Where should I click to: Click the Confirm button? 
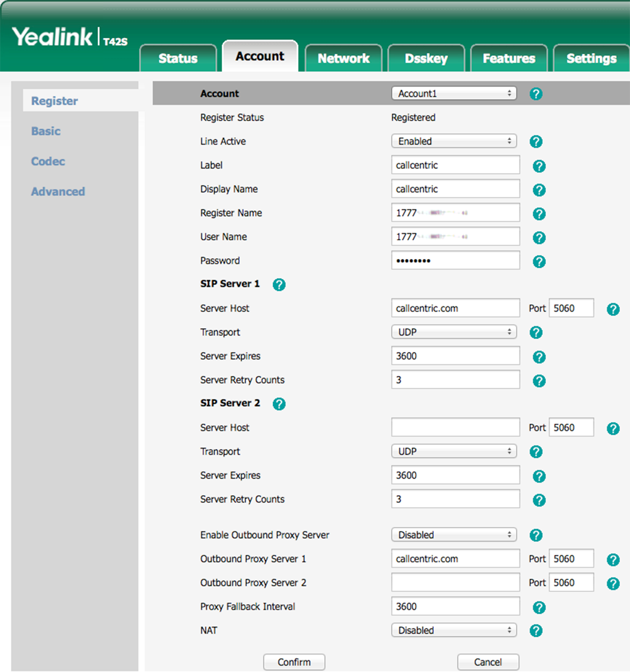[x=294, y=662]
